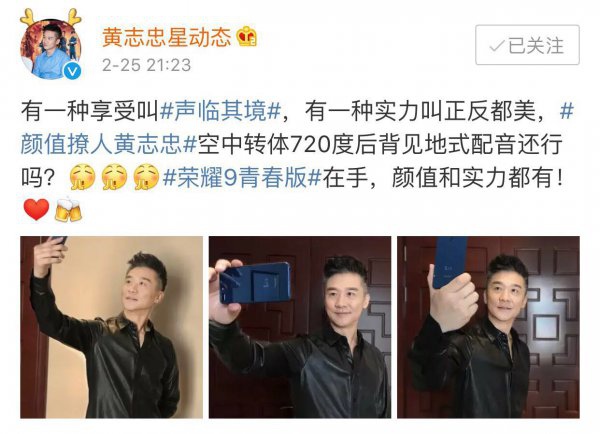Tap the third blushing face emoji
The height and width of the screenshot is (434, 600).
[146, 177]
